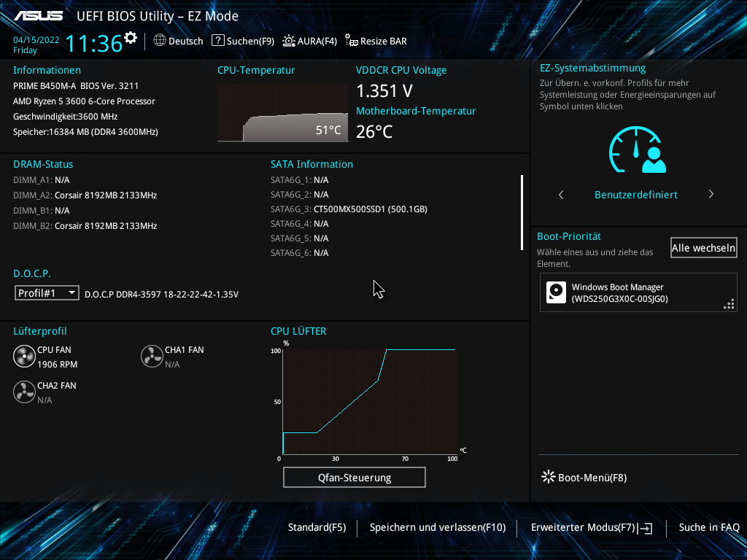The image size is (747, 560).
Task: Select DIMM_A2 Corsair 8192MB entry
Action: pos(85,195)
